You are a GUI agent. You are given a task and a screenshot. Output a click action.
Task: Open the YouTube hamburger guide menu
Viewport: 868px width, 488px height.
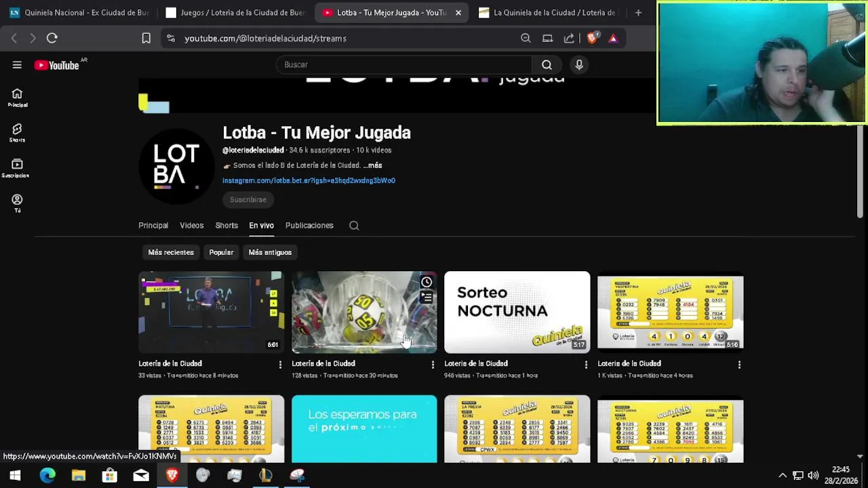17,65
